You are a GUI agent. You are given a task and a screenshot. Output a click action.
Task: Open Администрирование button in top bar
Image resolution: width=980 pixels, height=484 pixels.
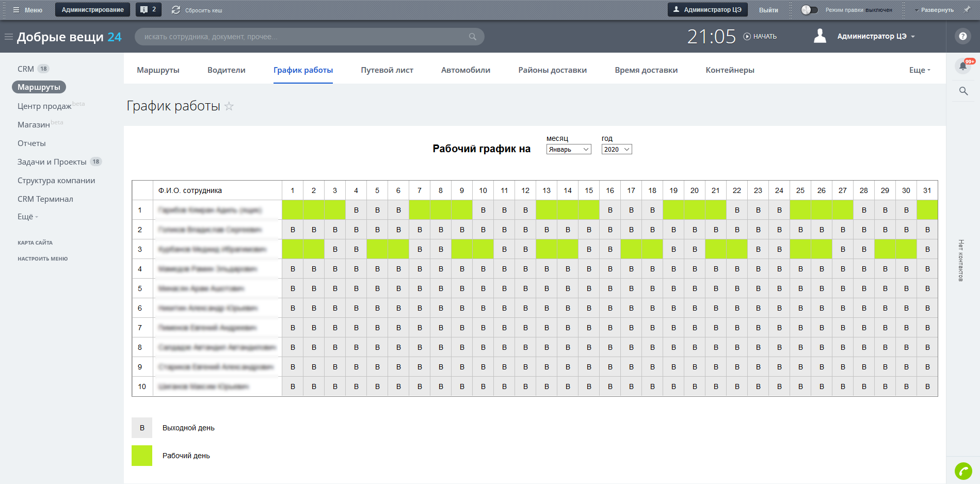pyautogui.click(x=92, y=10)
